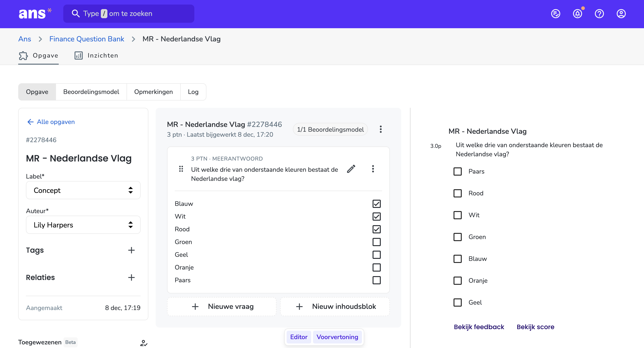This screenshot has height=348, width=644.
Task: Open the three-dot menu beside Beoordelingsmodel badge
Action: 380,129
